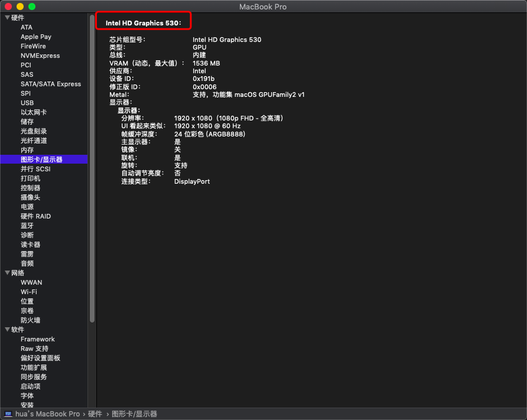Image resolution: width=527 pixels, height=420 pixels.
Task: Select 光盘刻录 in the sidebar
Action: (x=34, y=131)
